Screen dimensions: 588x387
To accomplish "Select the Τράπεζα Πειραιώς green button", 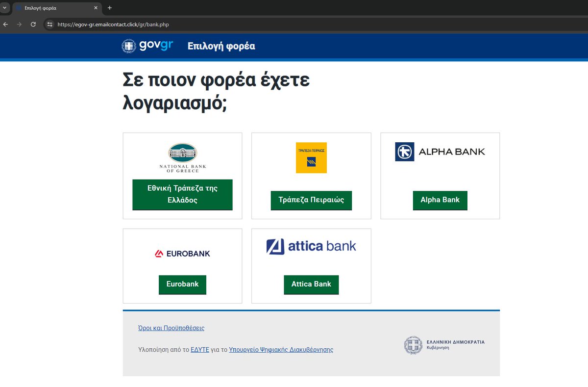I will 311,200.
